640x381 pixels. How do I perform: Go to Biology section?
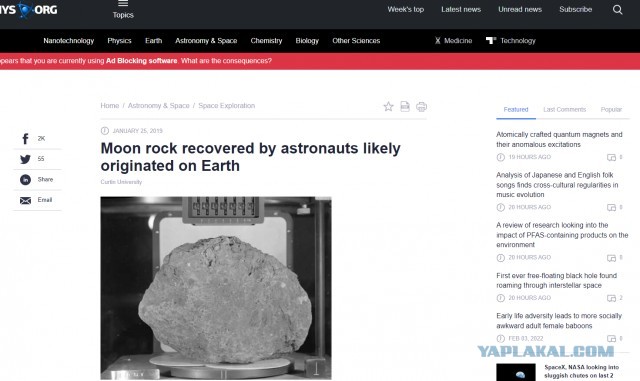click(x=307, y=40)
